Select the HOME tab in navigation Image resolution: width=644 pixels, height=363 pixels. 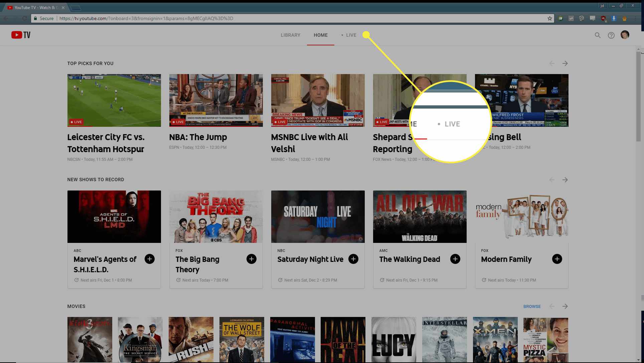click(320, 35)
